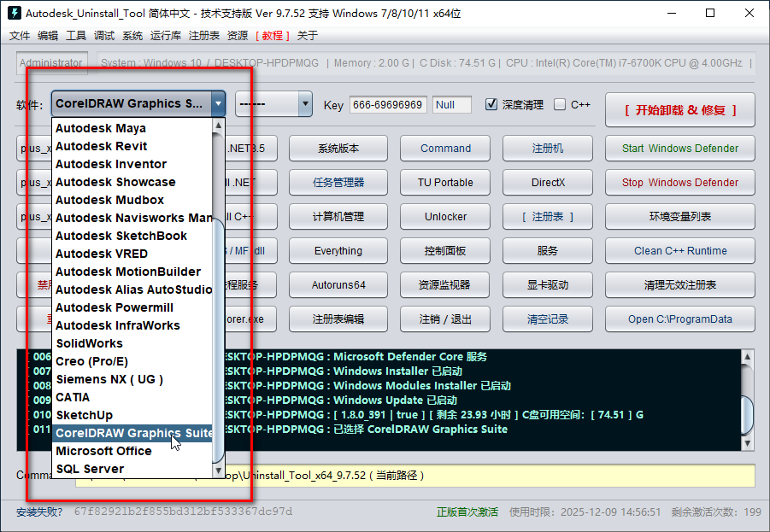
Task: Choose Autodesk Alias AutoStudio entry
Action: pyautogui.click(x=132, y=289)
